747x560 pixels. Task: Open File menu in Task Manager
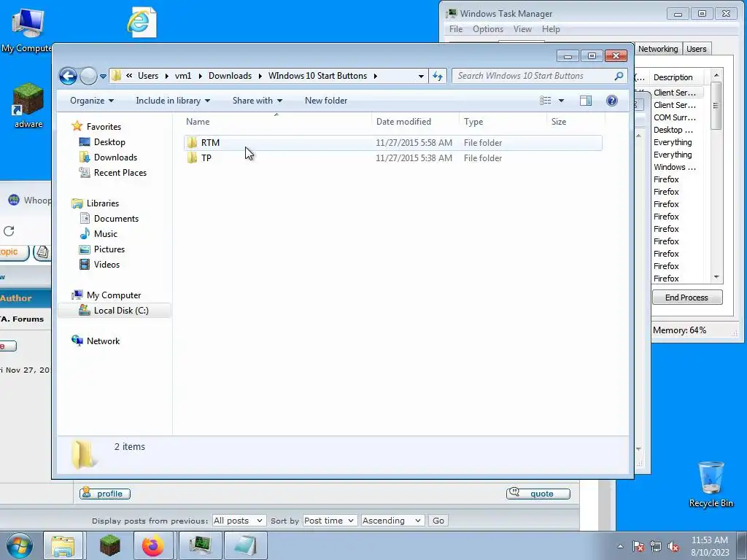coord(456,29)
